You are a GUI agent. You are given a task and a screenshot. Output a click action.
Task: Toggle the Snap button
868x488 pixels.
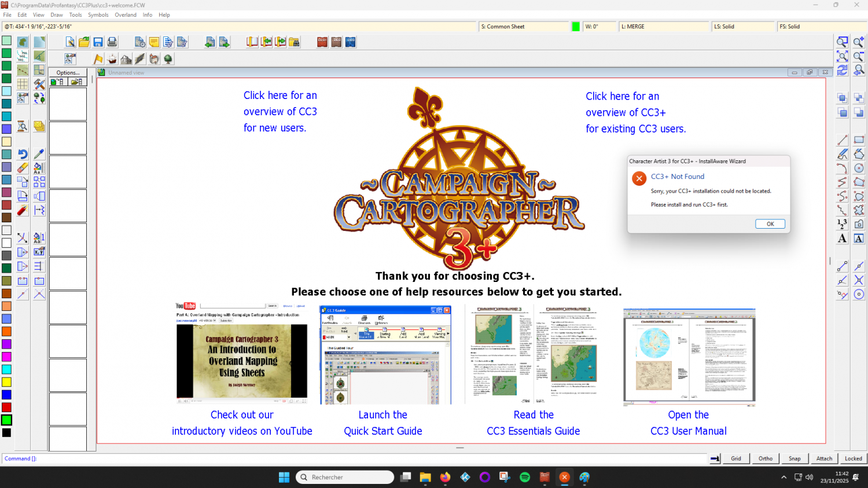[795, 458]
